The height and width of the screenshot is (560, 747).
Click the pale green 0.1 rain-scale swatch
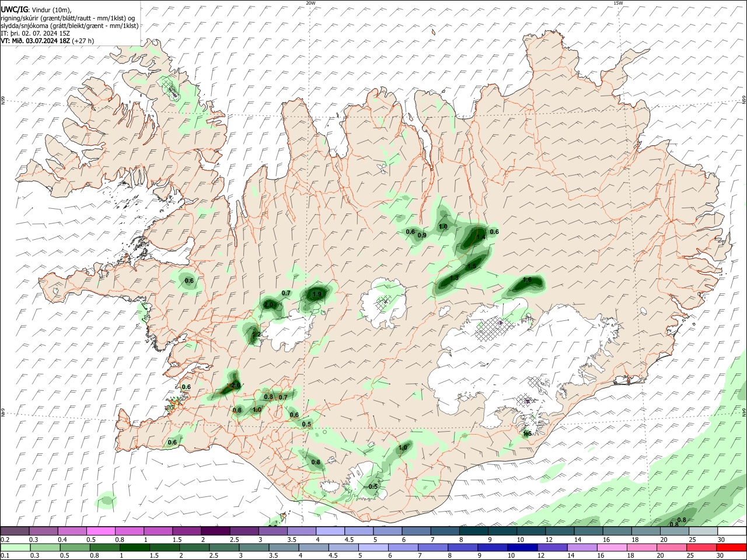[x=15, y=547]
